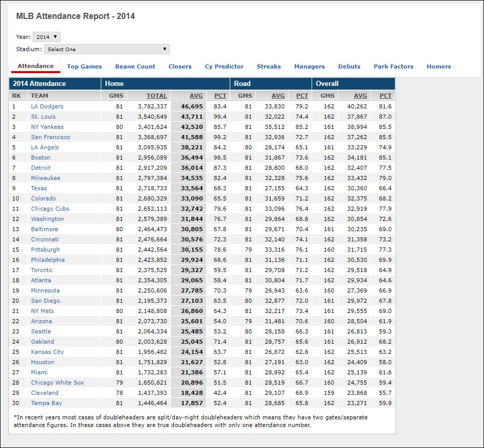Viewport: 484px width, 448px height.
Task: Sort by Home AVG column header
Action: pyautogui.click(x=196, y=96)
